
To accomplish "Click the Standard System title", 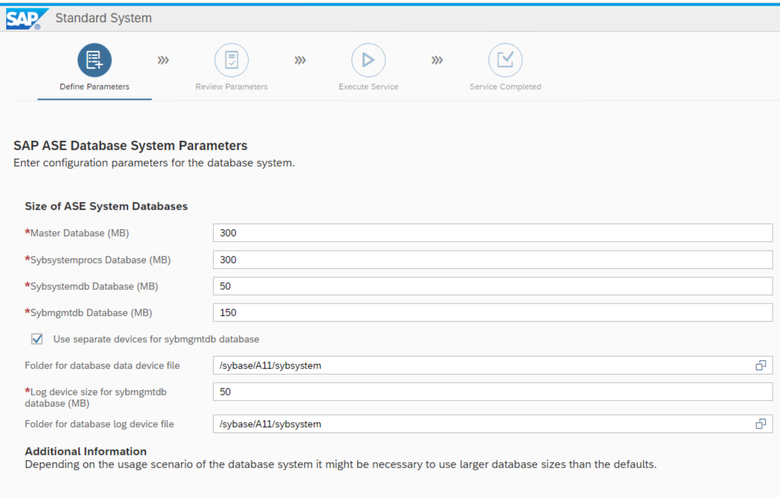I will [x=103, y=18].
